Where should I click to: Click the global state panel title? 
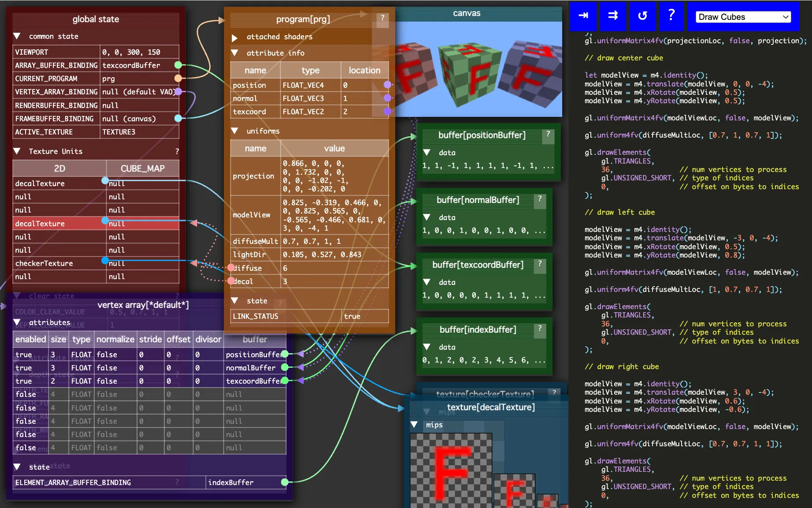(x=96, y=19)
